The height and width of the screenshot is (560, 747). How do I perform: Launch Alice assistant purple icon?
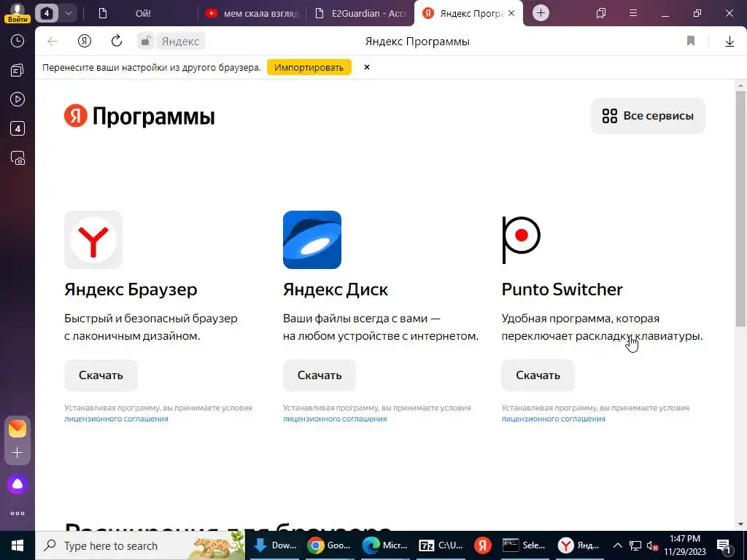(x=18, y=484)
